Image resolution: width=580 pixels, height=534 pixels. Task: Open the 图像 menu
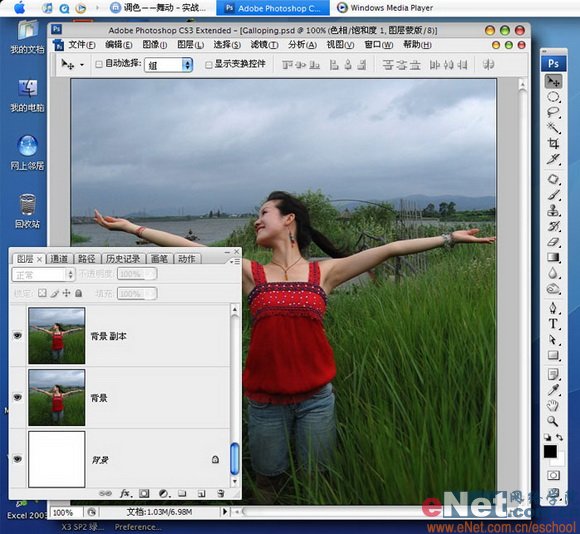(x=155, y=45)
